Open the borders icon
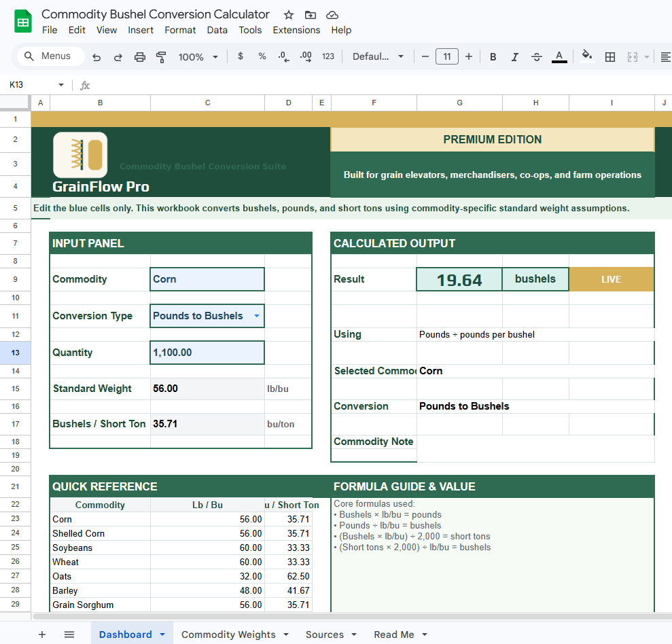The image size is (672, 644). point(609,57)
